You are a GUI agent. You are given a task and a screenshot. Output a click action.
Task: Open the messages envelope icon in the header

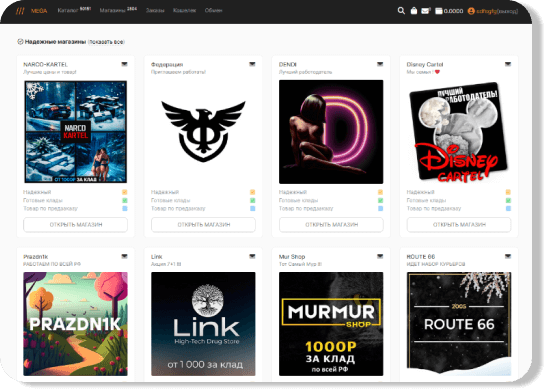pyautogui.click(x=425, y=11)
